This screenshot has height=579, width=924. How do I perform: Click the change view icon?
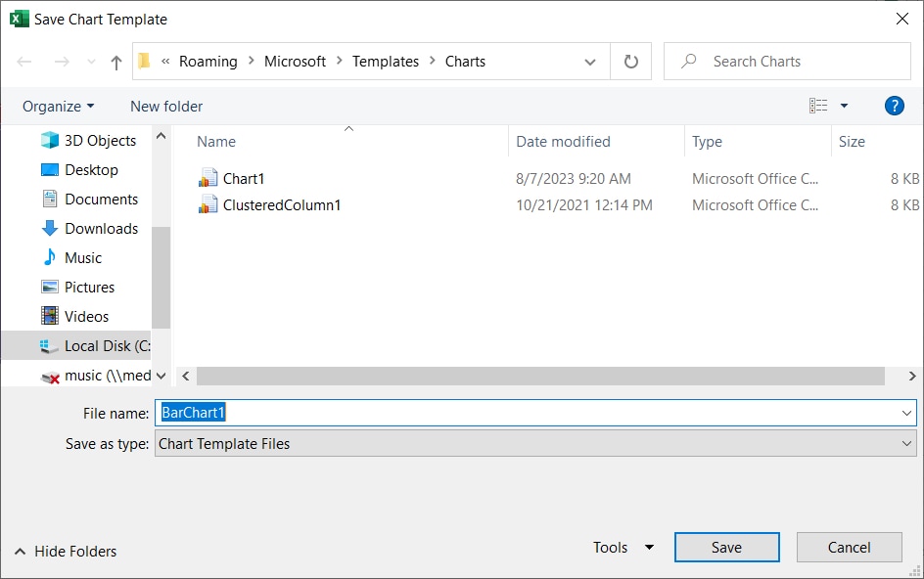819,106
